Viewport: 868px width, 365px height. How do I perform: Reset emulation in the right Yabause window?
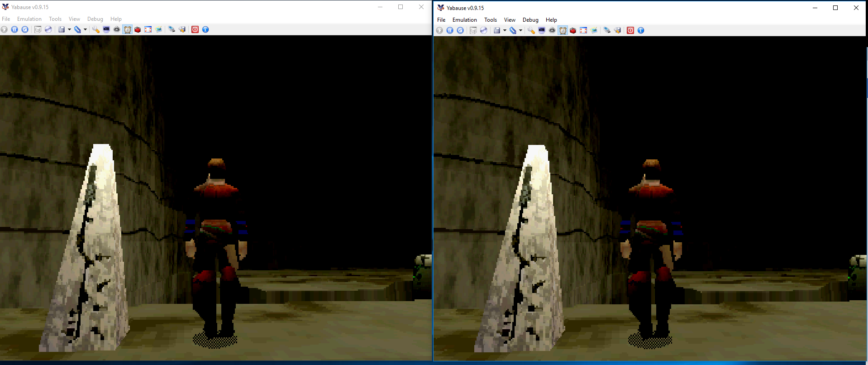click(x=460, y=30)
